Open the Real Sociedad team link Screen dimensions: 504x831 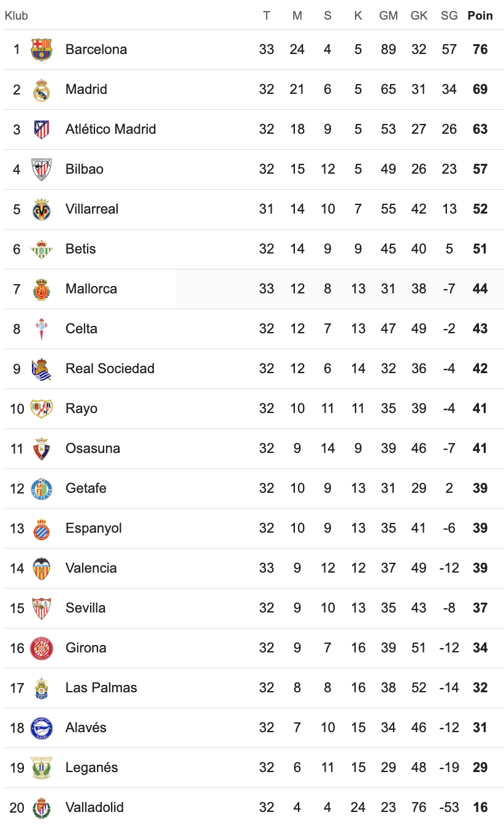[110, 369]
